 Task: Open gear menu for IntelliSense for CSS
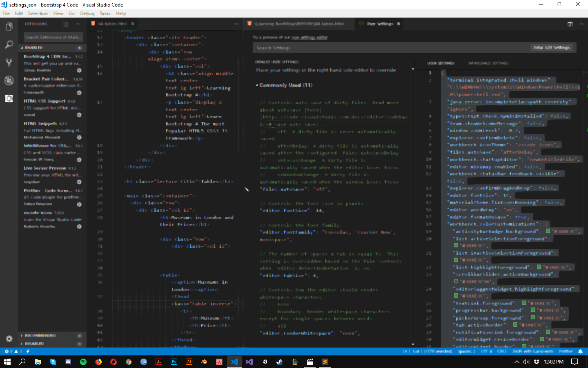pos(79,160)
